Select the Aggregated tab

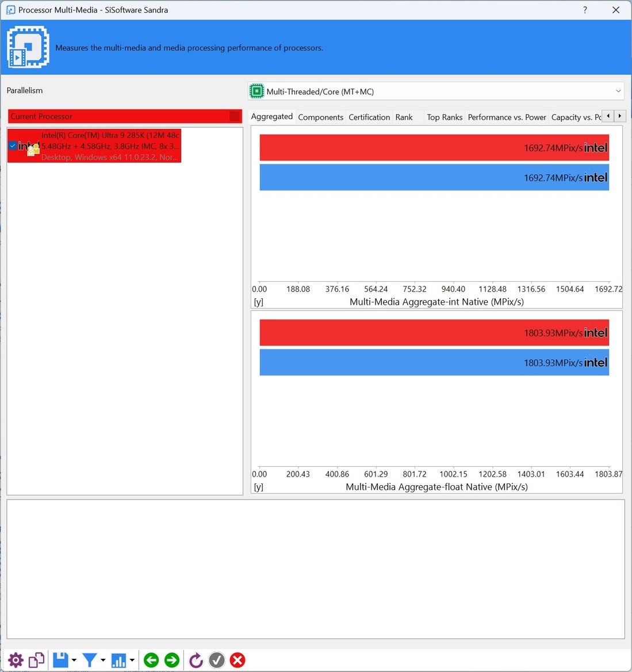coord(272,117)
